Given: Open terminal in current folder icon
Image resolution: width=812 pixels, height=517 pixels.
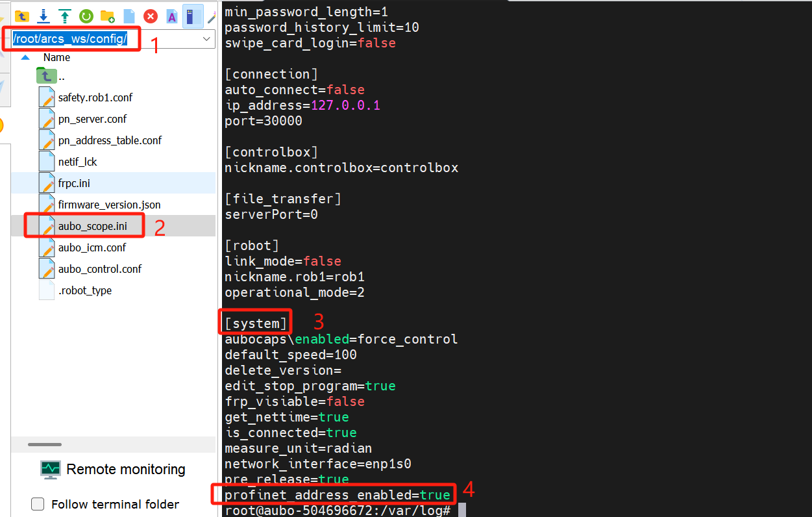Looking at the screenshot, I should pyautogui.click(x=192, y=16).
